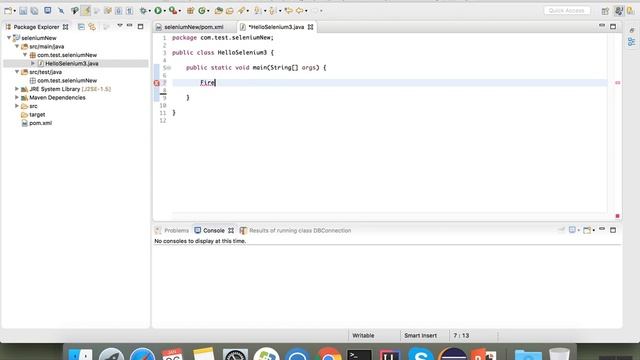The image size is (640, 360).
Task: Minimize the Console view panel
Action: tap(602, 230)
